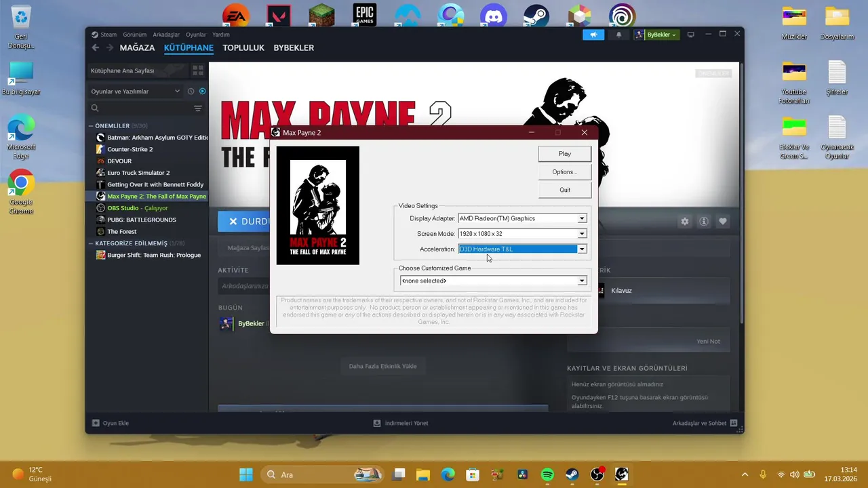
Task: Click the recent activity clock icon
Action: (x=191, y=91)
